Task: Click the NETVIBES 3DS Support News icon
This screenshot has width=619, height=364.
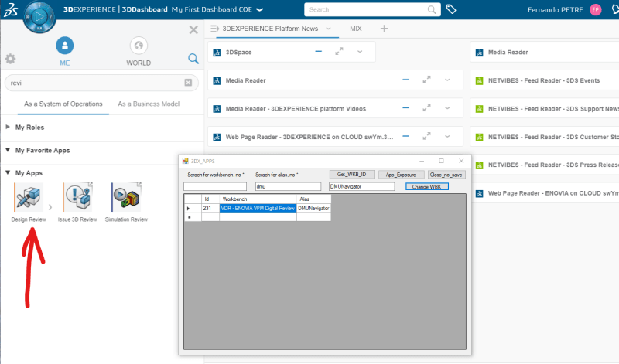Action: (x=479, y=109)
